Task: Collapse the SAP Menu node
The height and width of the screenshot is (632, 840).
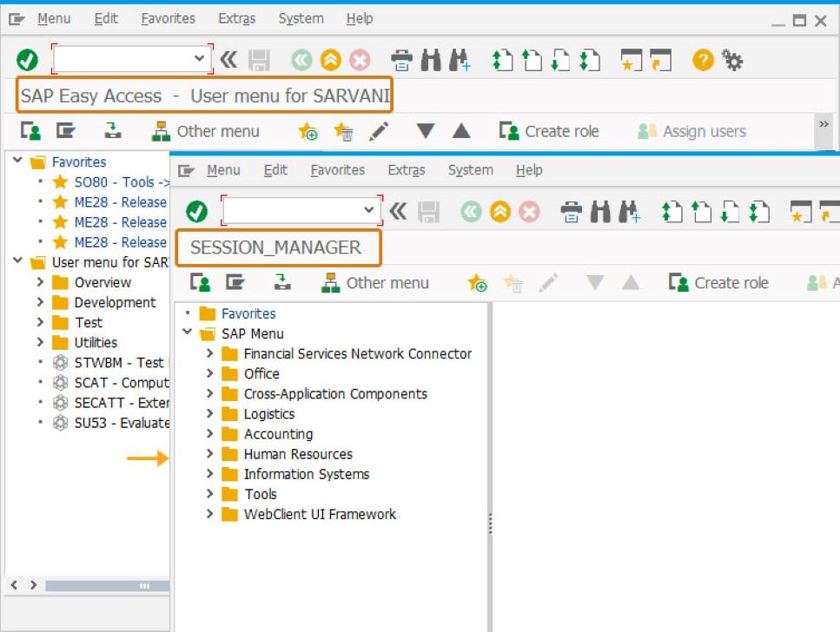Action: (x=187, y=332)
